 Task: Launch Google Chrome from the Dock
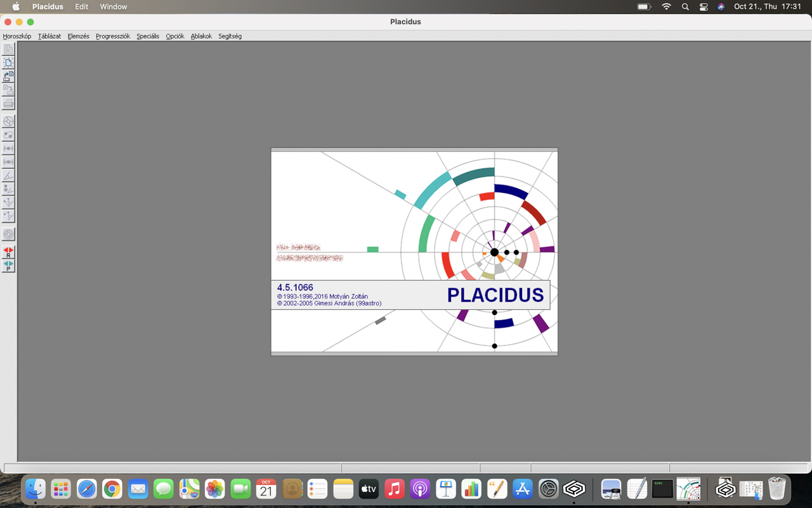pos(112,489)
